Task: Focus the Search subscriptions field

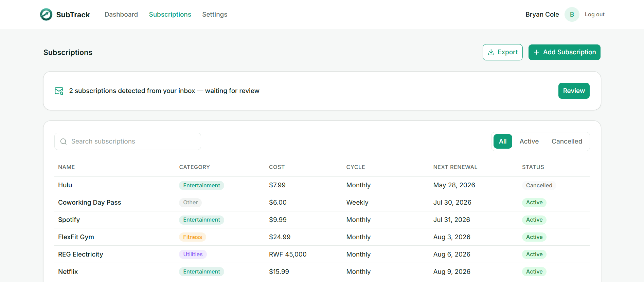Action: click(x=128, y=142)
